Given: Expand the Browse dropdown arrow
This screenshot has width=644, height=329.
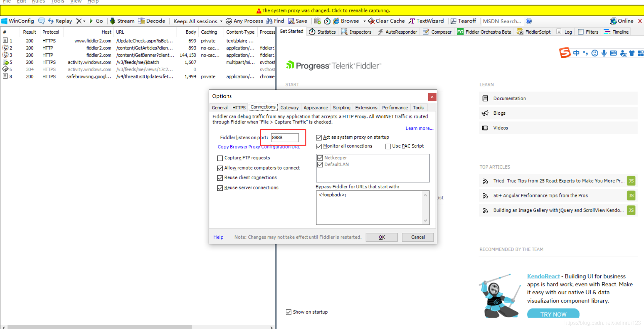Looking at the screenshot, I should click(365, 21).
